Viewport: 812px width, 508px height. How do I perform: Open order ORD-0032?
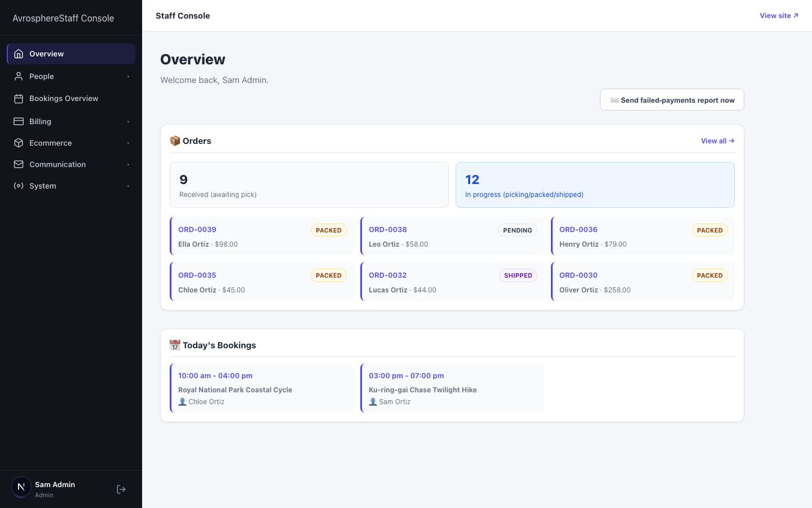point(387,275)
